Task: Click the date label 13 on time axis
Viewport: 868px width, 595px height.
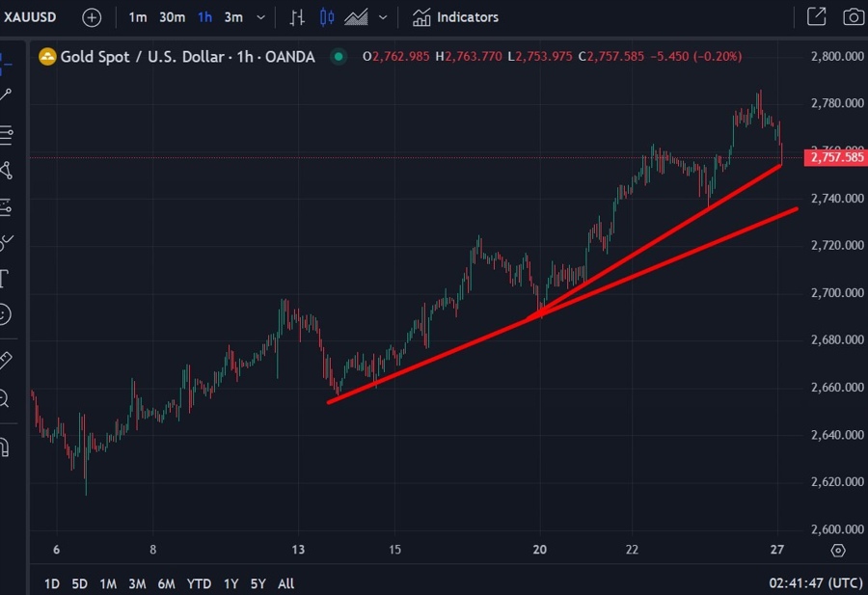Action: pos(298,550)
